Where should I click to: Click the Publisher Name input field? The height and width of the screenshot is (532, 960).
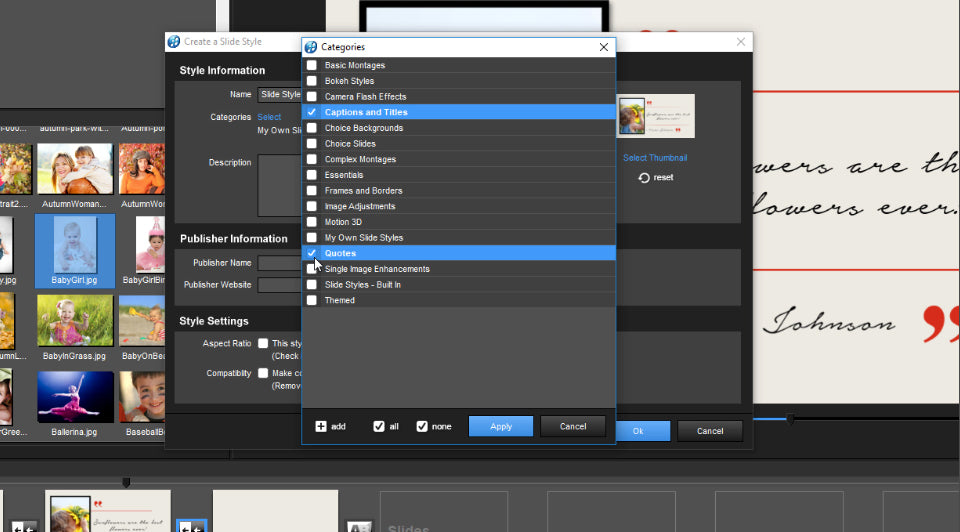pos(279,263)
